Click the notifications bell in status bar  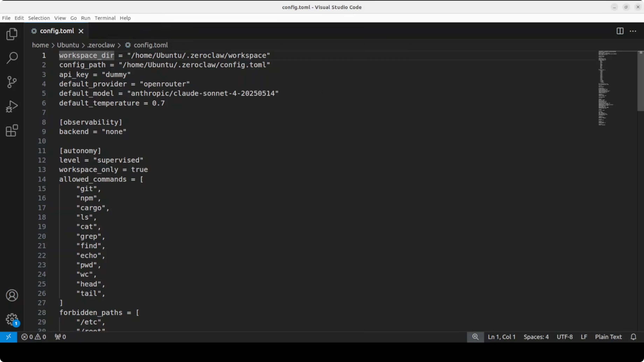tap(633, 337)
